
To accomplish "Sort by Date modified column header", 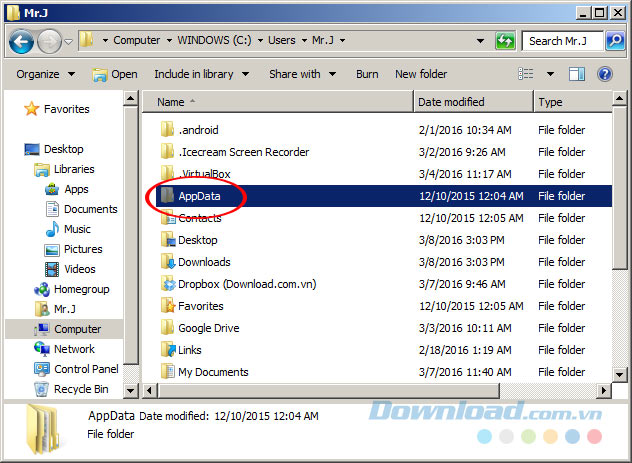I will pyautogui.click(x=474, y=102).
